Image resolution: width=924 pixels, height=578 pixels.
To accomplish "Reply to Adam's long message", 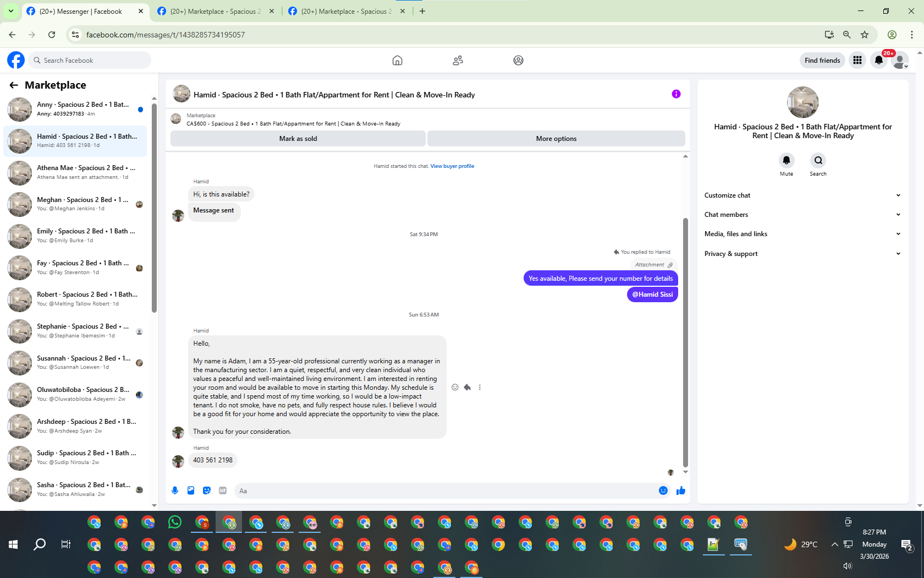I will (468, 387).
